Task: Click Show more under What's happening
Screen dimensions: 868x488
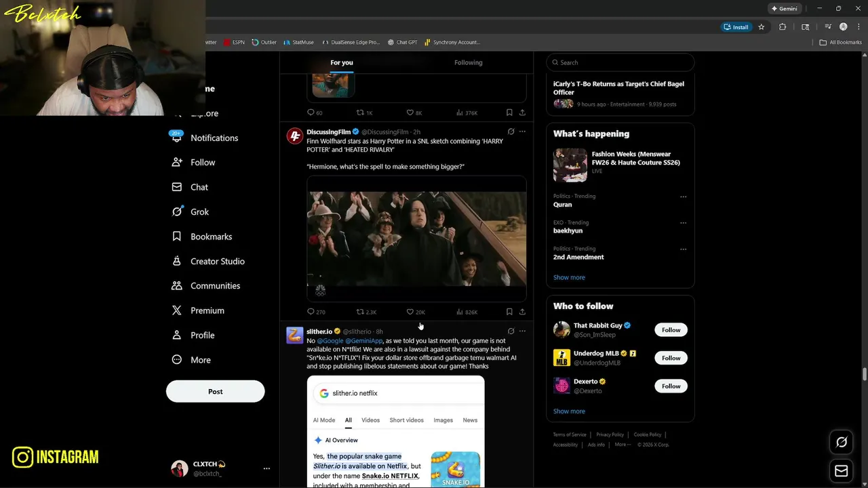Action: click(x=569, y=277)
